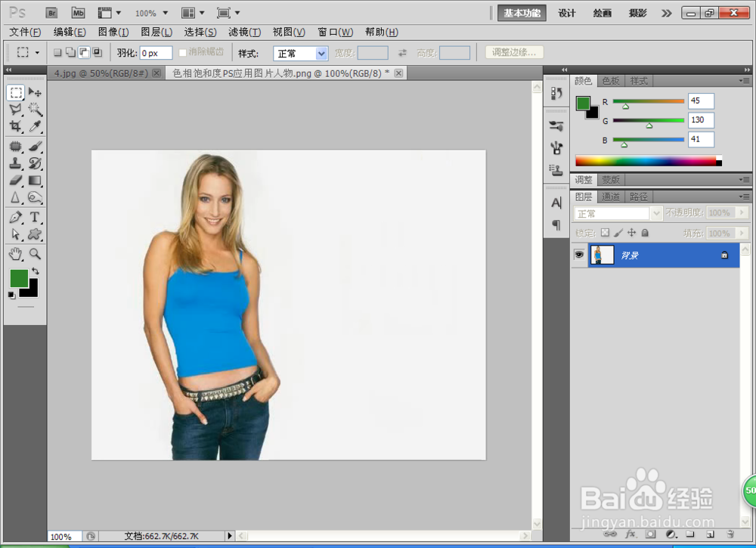This screenshot has width=756, height=548.
Task: Click the green foreground color swatch in toolbox
Action: (18, 279)
